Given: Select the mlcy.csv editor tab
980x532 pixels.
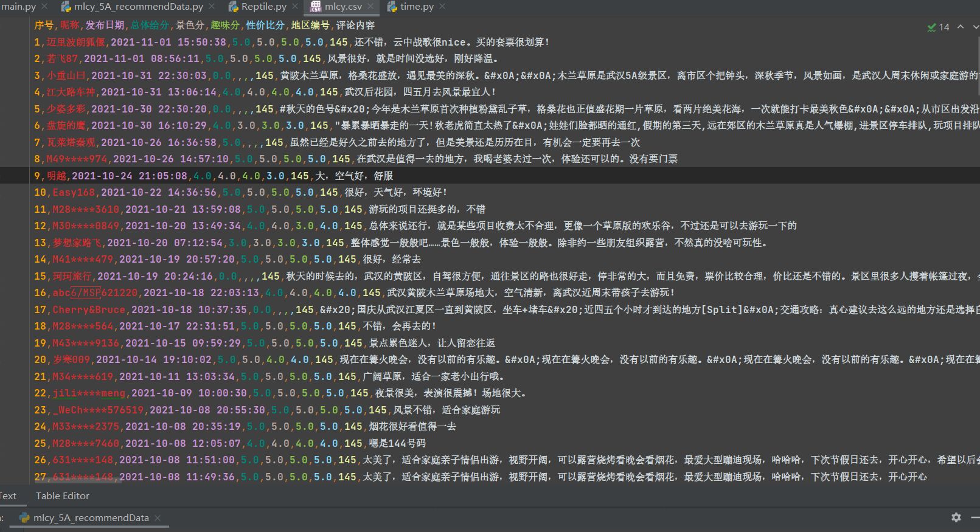Looking at the screenshot, I should click(x=343, y=7).
